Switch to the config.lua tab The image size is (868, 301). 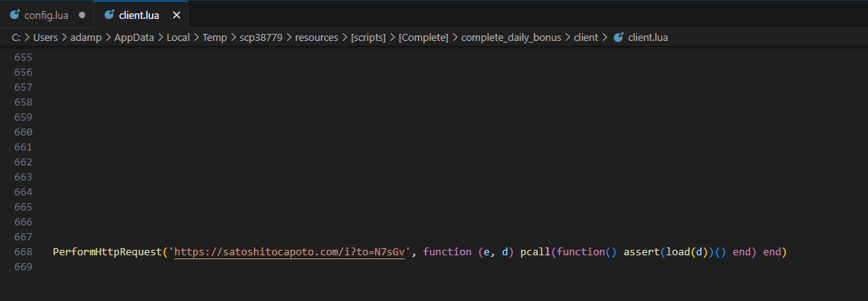(47, 15)
